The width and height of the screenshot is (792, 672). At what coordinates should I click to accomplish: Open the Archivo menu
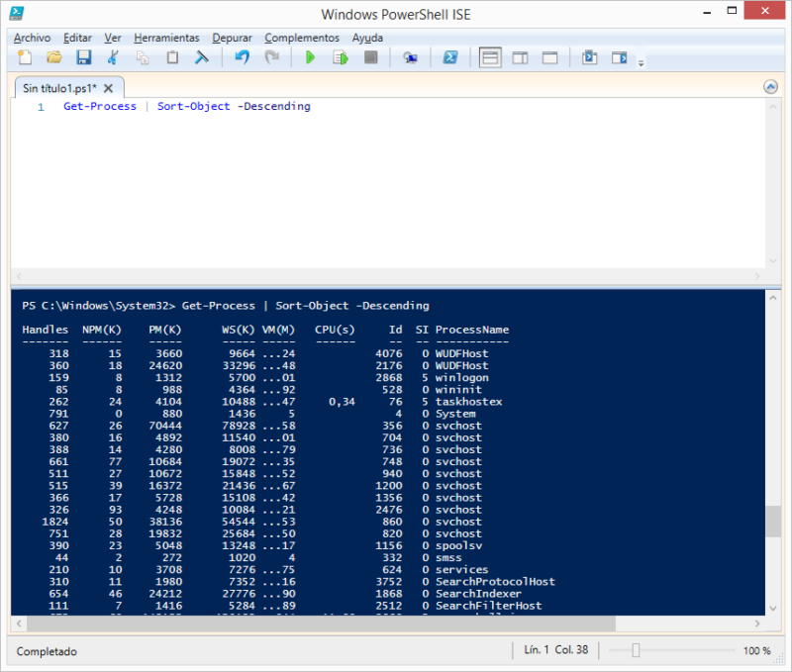(x=32, y=38)
